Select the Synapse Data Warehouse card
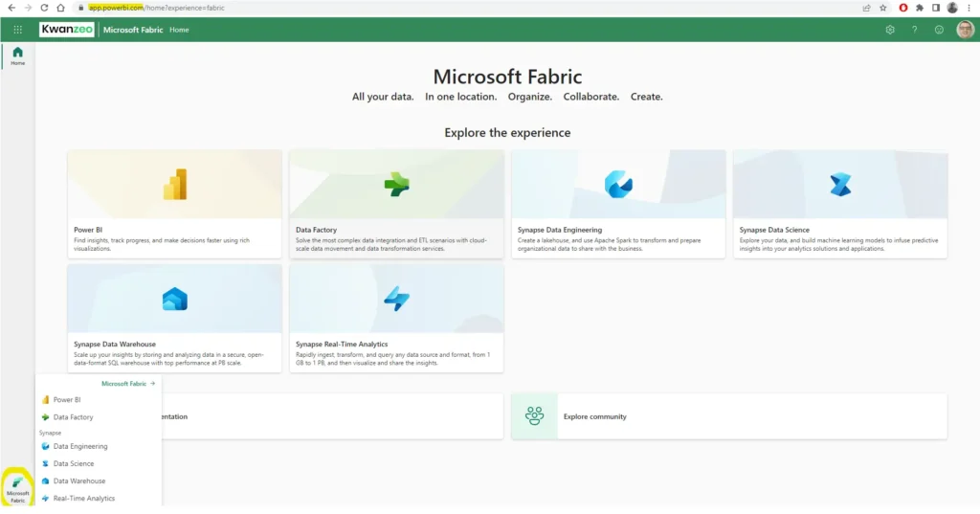 [174, 318]
